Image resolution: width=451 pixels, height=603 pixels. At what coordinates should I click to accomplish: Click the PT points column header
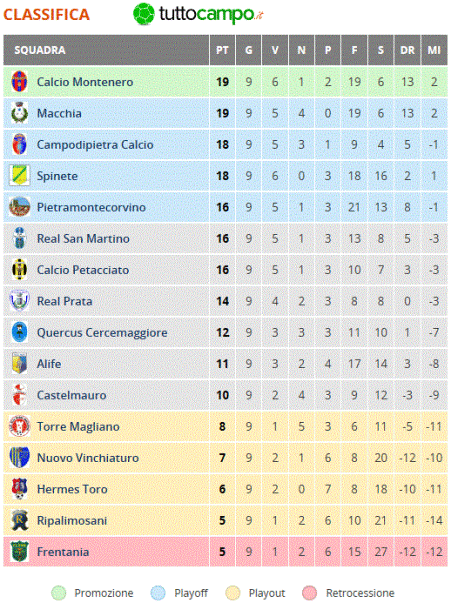coord(222,50)
